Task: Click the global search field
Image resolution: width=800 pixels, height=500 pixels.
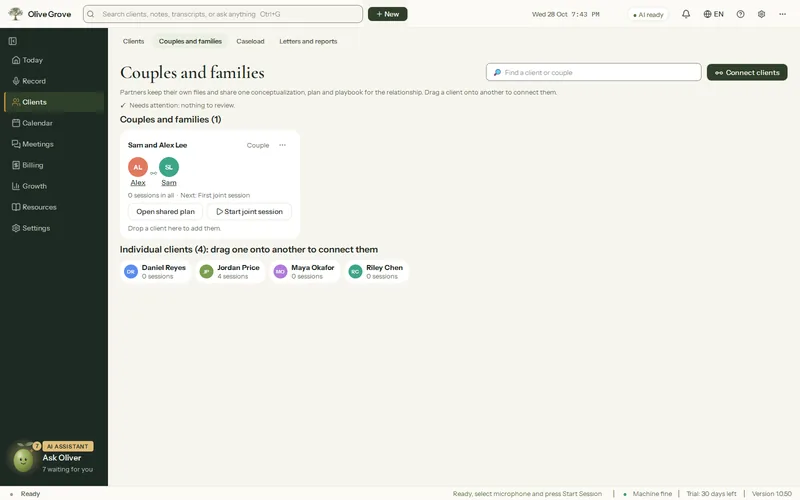Action: point(223,14)
